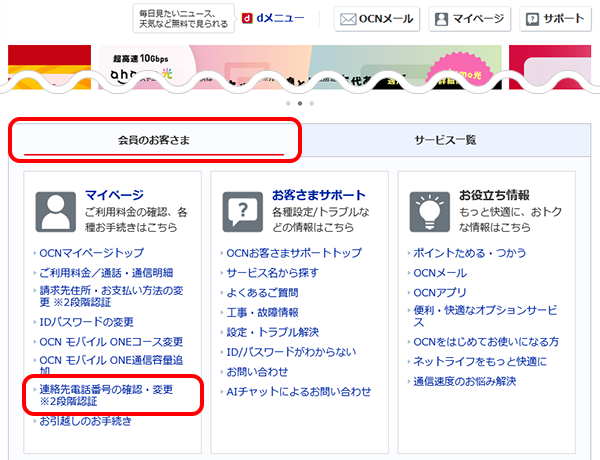
Task: Open the dメニュー link
Action: click(x=273, y=18)
